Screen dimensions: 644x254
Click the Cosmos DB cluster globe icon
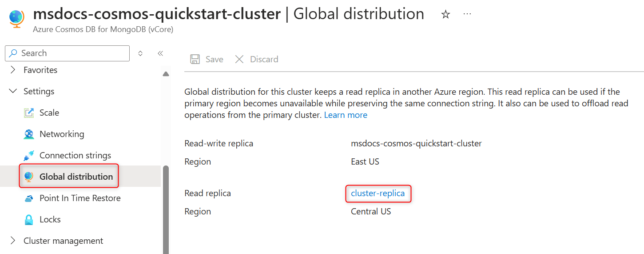[17, 19]
